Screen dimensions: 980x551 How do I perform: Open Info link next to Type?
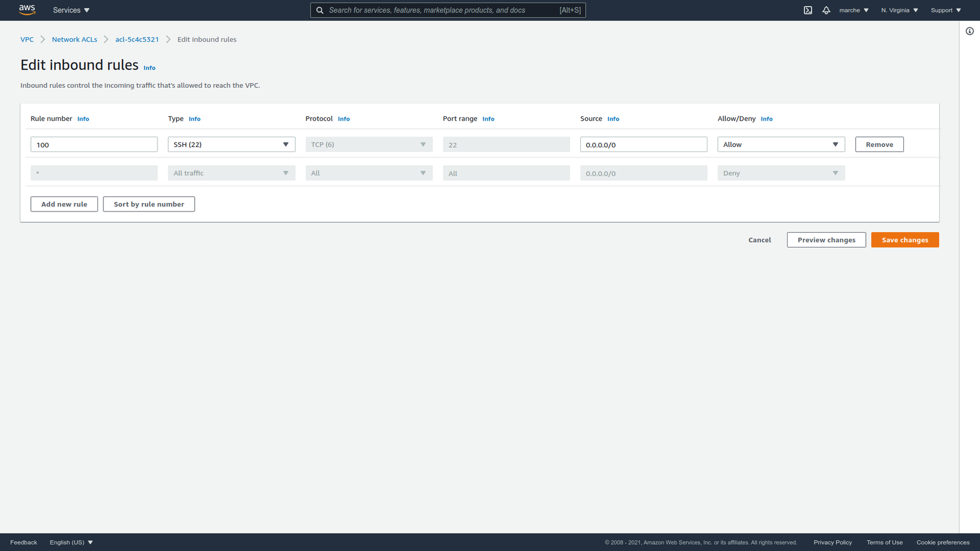click(195, 119)
